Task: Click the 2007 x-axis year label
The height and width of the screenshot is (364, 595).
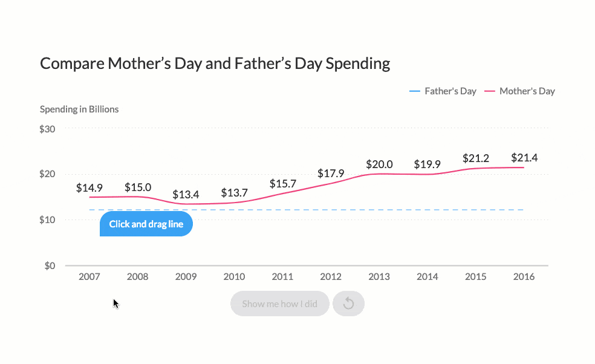Action: tap(89, 277)
